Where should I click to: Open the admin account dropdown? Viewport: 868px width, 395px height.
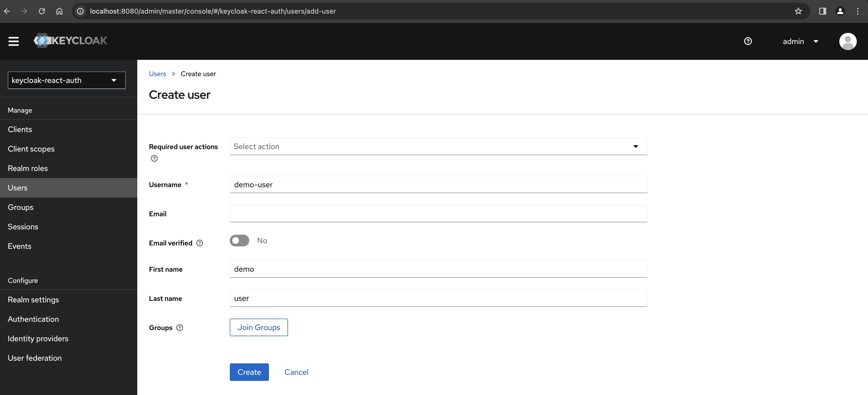click(800, 41)
